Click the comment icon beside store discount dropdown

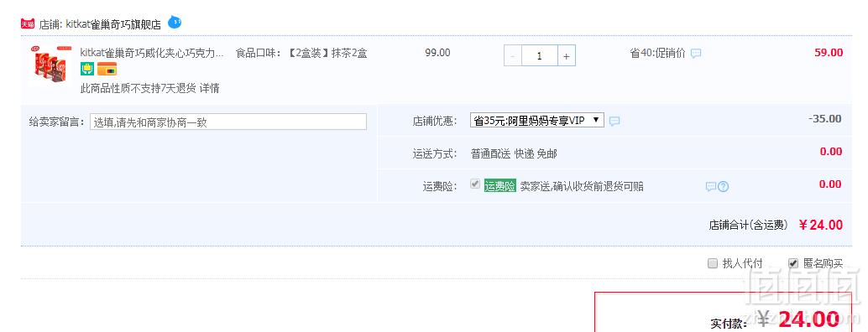tap(614, 121)
